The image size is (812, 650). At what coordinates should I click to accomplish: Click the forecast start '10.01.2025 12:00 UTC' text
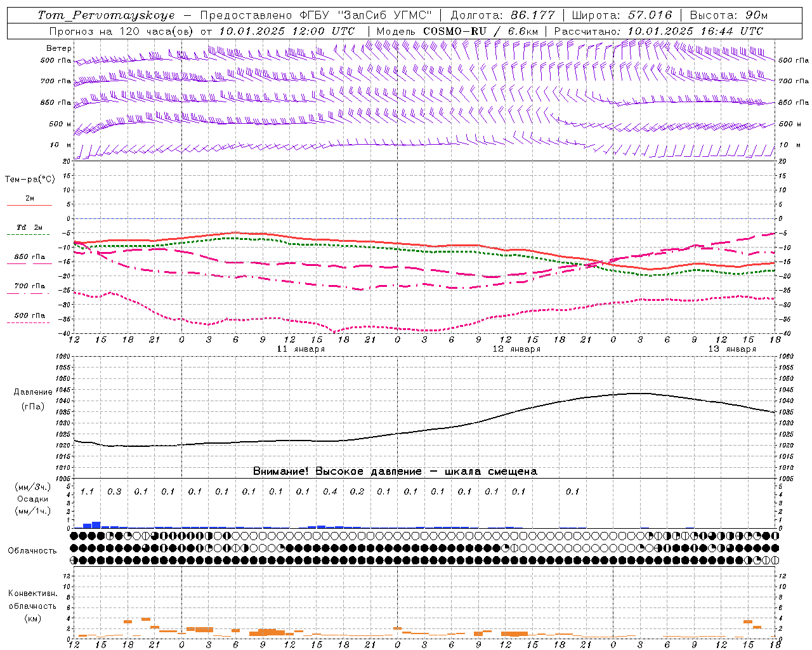pyautogui.click(x=287, y=31)
